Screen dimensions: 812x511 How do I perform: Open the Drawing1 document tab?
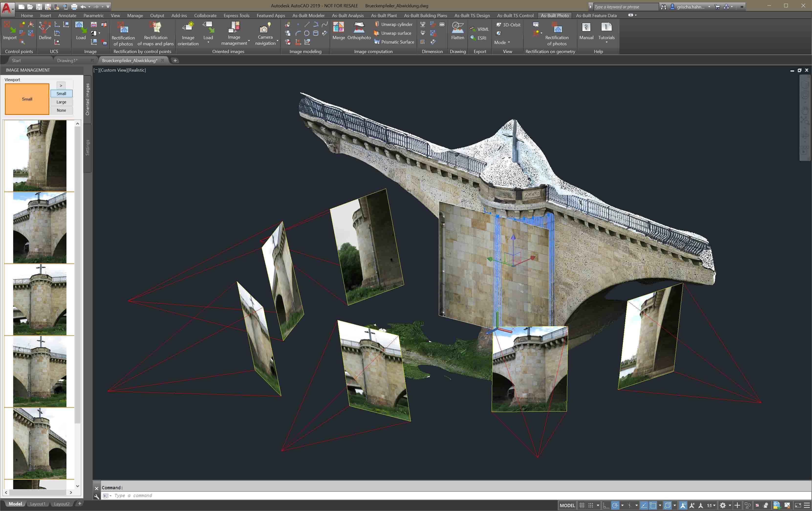67,60
